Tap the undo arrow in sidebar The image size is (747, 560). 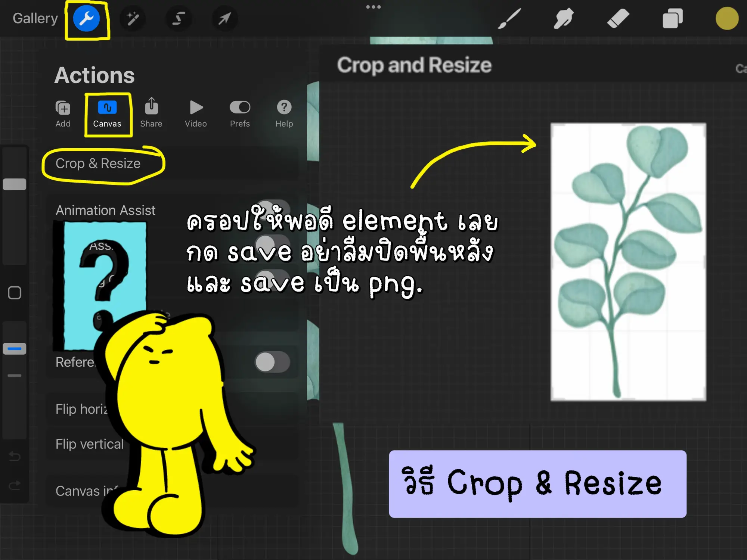pos(15,456)
